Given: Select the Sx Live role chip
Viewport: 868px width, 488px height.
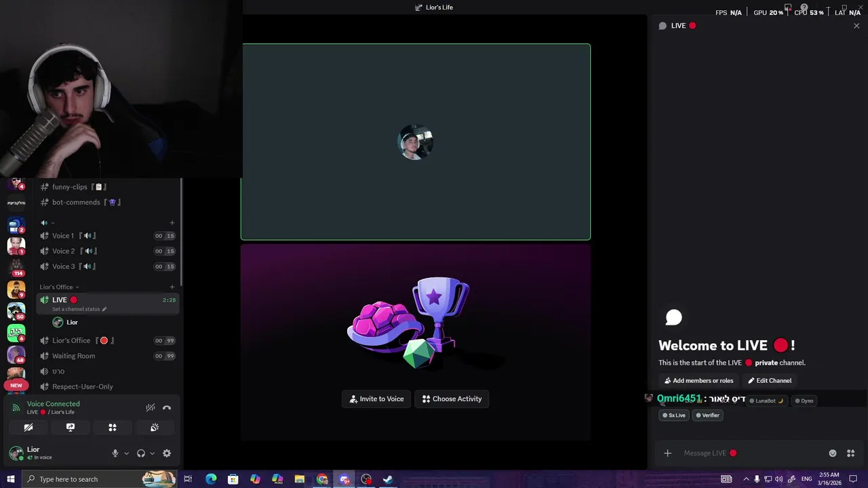Looking at the screenshot, I should pyautogui.click(x=673, y=415).
